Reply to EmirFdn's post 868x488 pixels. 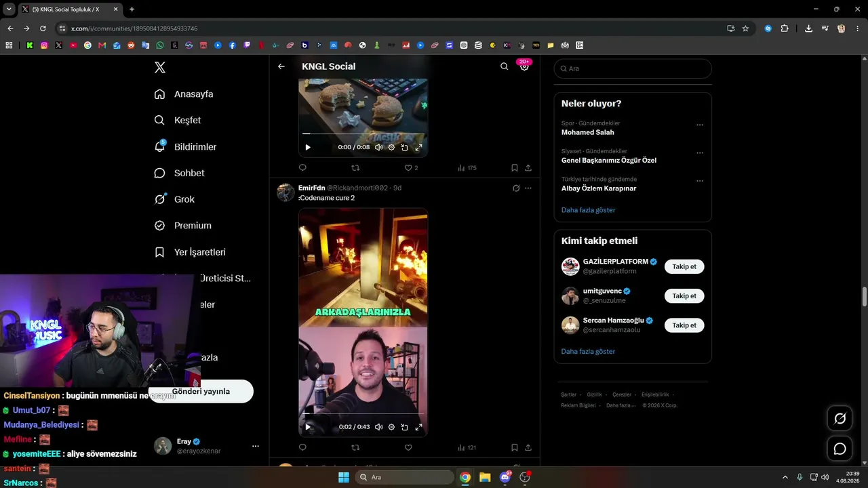click(x=302, y=447)
